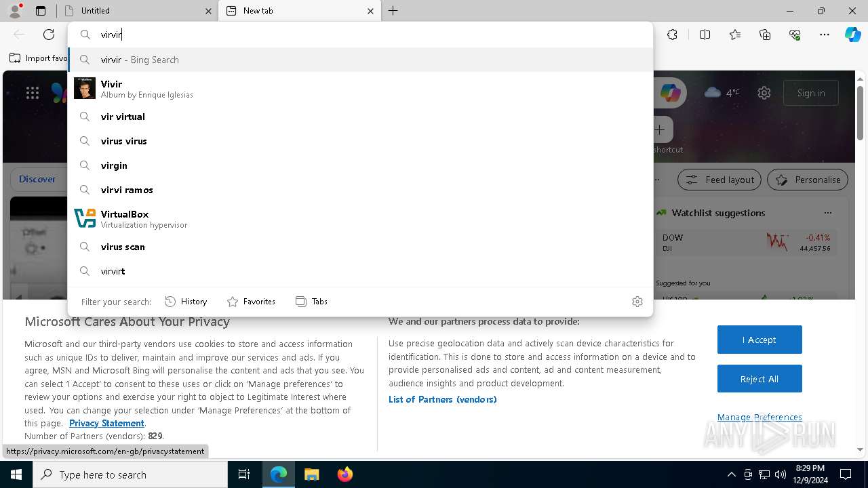868x488 pixels.
Task: Open the MSN app launcher grid
Action: click(33, 94)
